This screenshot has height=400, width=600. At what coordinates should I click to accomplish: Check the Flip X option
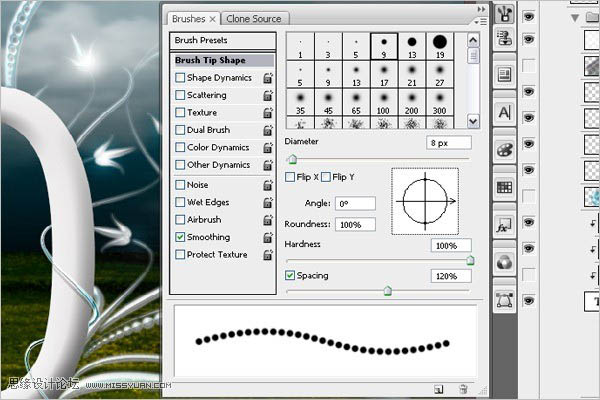pos(290,177)
